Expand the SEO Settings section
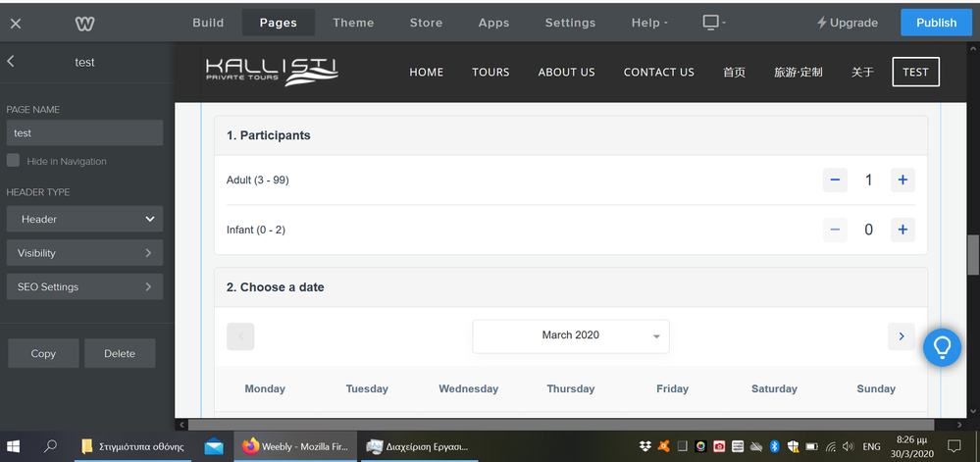This screenshot has height=462, width=980. [x=84, y=287]
